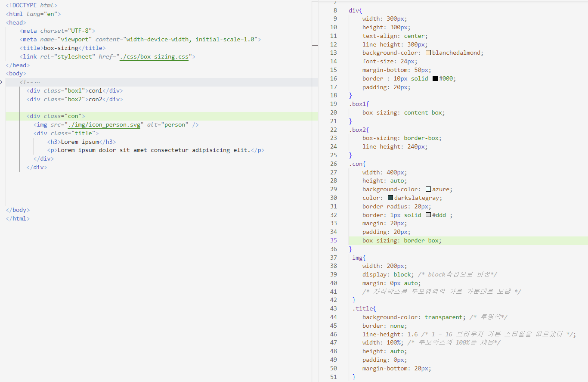Click the .title{ selector in CSS
588x382 pixels.
coord(364,308)
